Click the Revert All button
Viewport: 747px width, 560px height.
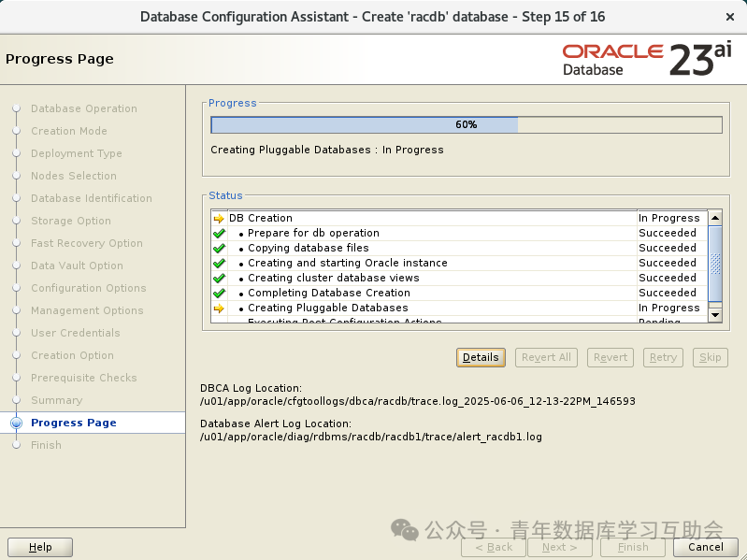pyautogui.click(x=546, y=358)
